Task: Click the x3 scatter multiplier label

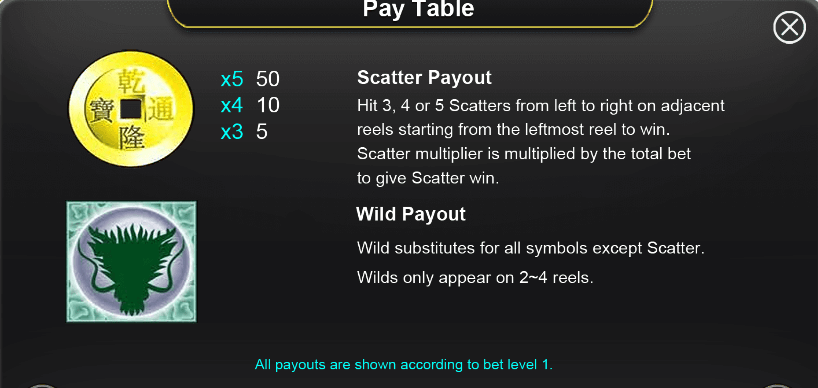Action: coord(232,132)
